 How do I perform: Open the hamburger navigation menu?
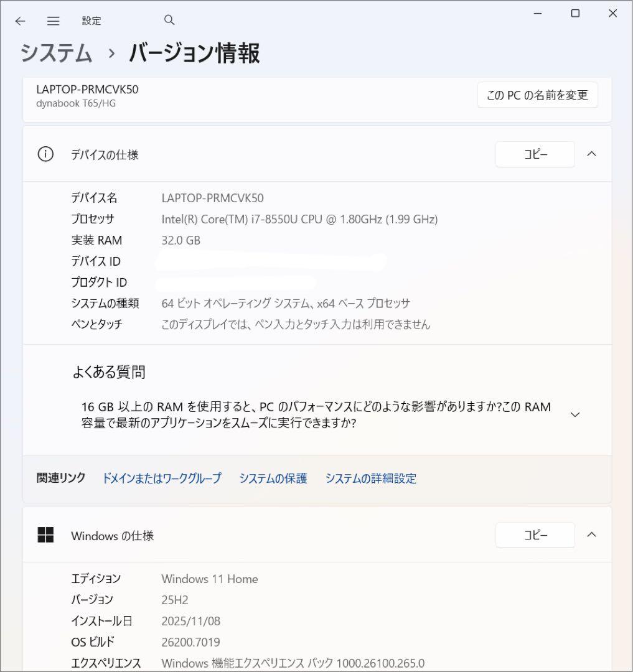click(x=54, y=21)
